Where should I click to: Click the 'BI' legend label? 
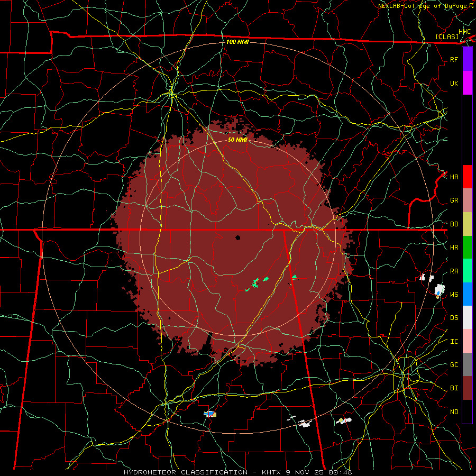[454, 388]
